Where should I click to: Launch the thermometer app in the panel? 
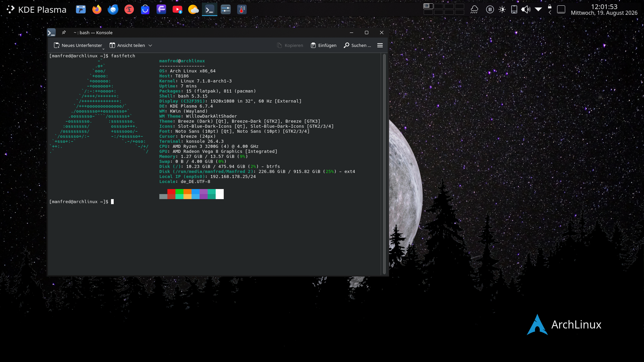pyautogui.click(x=242, y=9)
